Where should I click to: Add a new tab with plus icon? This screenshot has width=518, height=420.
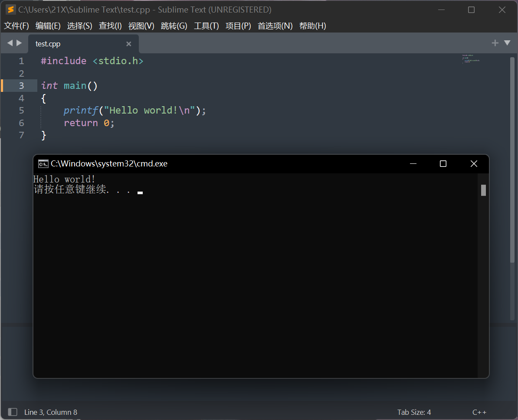pyautogui.click(x=495, y=43)
